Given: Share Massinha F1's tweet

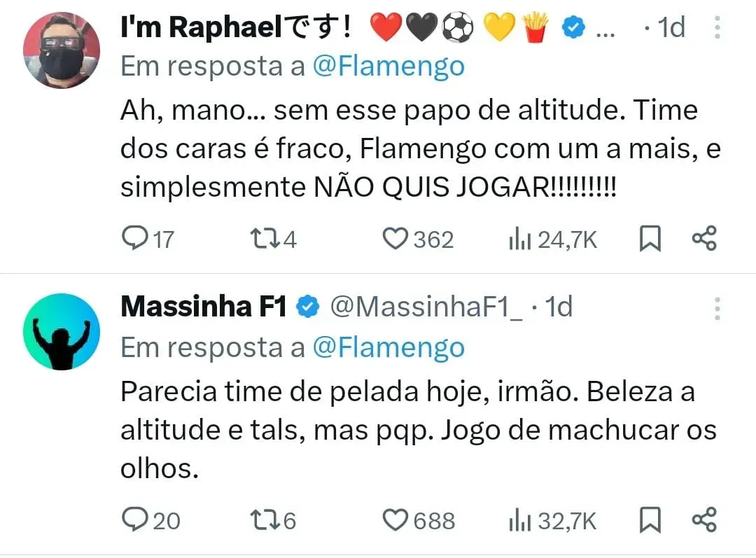Looking at the screenshot, I should pyautogui.click(x=703, y=520).
